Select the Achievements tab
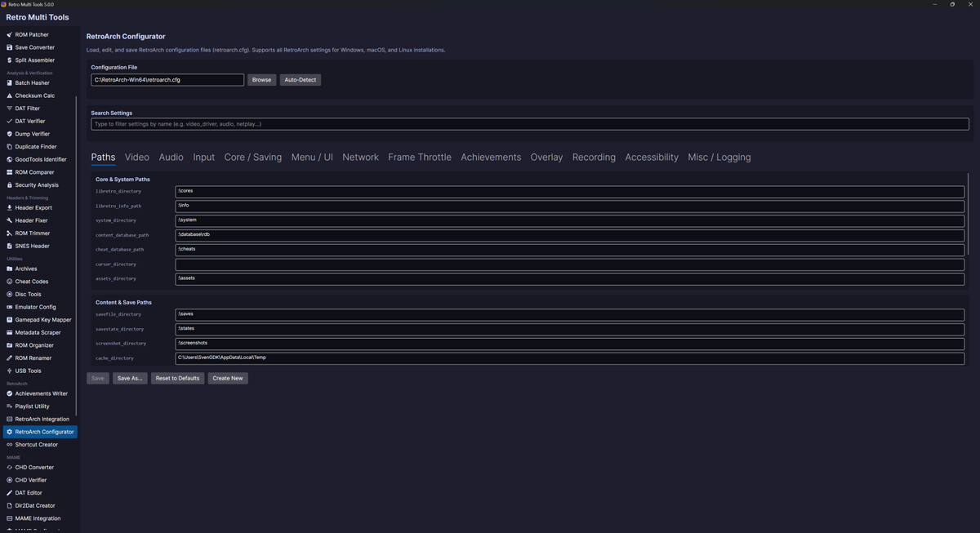Image resolution: width=980 pixels, height=533 pixels. click(x=491, y=158)
